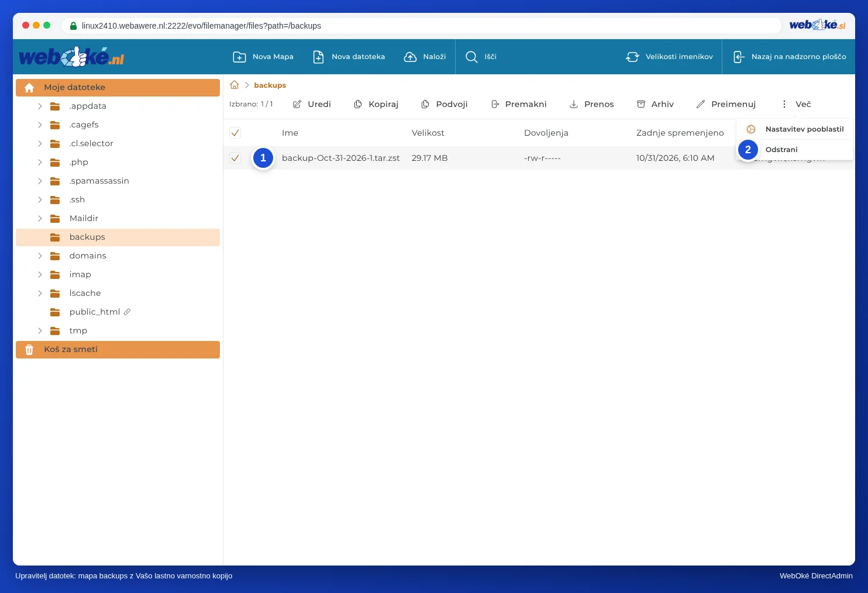The width and height of the screenshot is (868, 593).
Task: Click the Kopiraj copy icon
Action: point(358,104)
